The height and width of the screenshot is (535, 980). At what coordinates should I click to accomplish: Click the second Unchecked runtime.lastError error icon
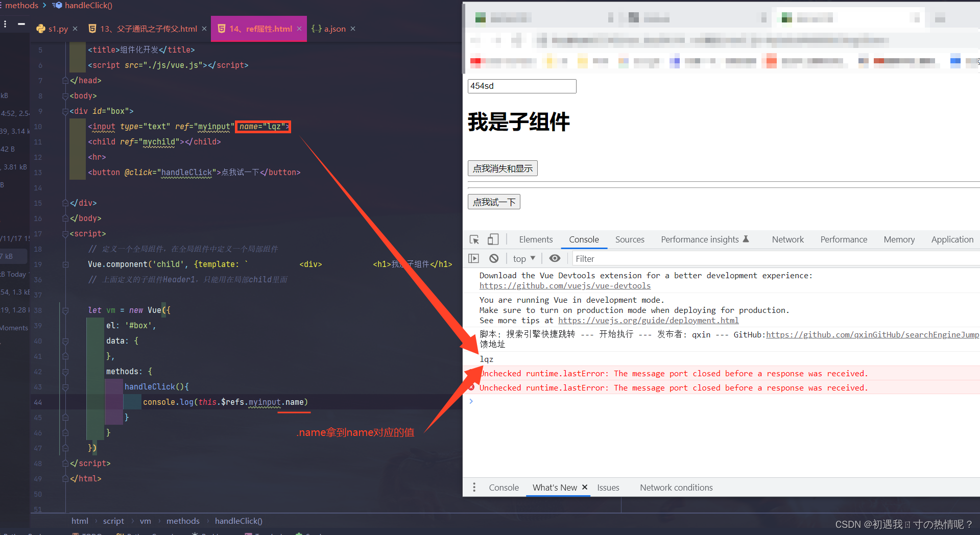click(x=471, y=387)
